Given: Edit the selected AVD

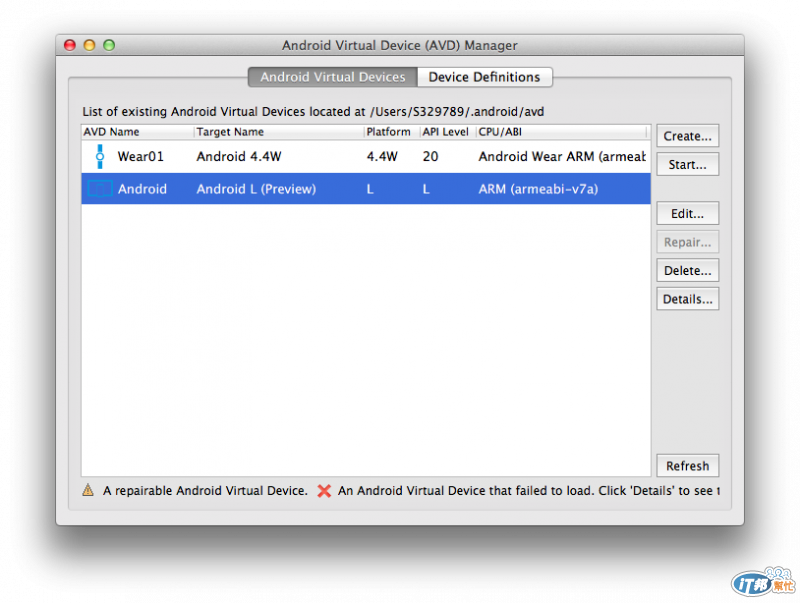Looking at the screenshot, I should pos(687,214).
